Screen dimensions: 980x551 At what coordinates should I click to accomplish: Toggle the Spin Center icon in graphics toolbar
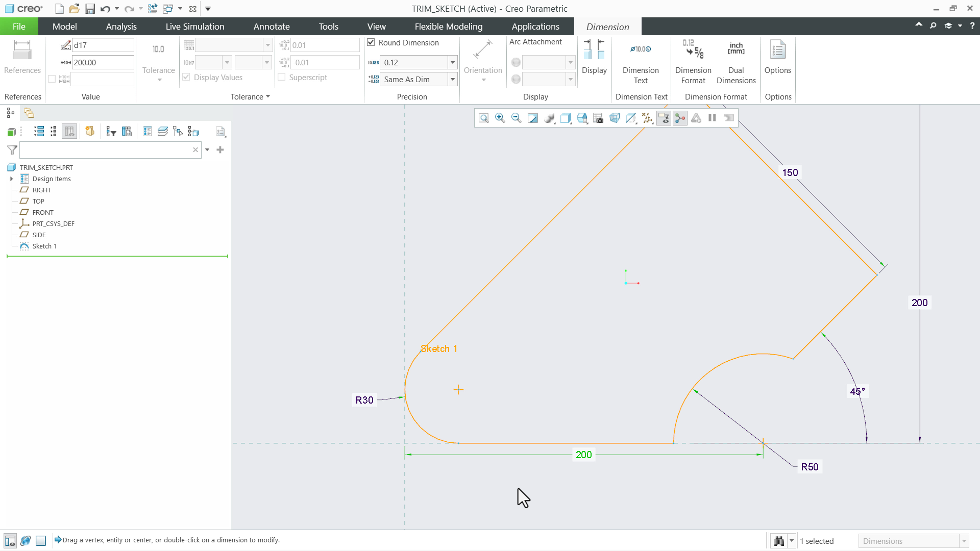click(x=679, y=118)
